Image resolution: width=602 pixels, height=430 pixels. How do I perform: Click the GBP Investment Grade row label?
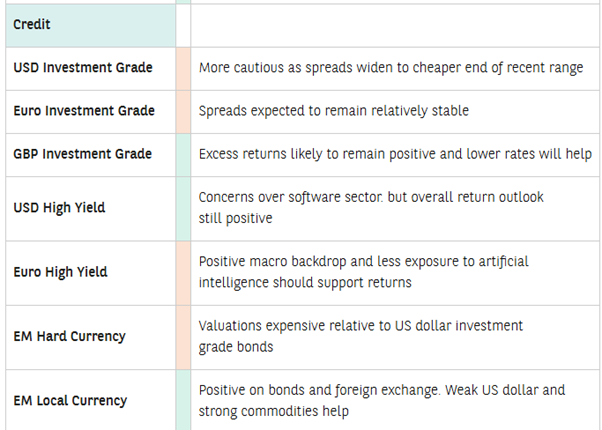[x=83, y=154]
